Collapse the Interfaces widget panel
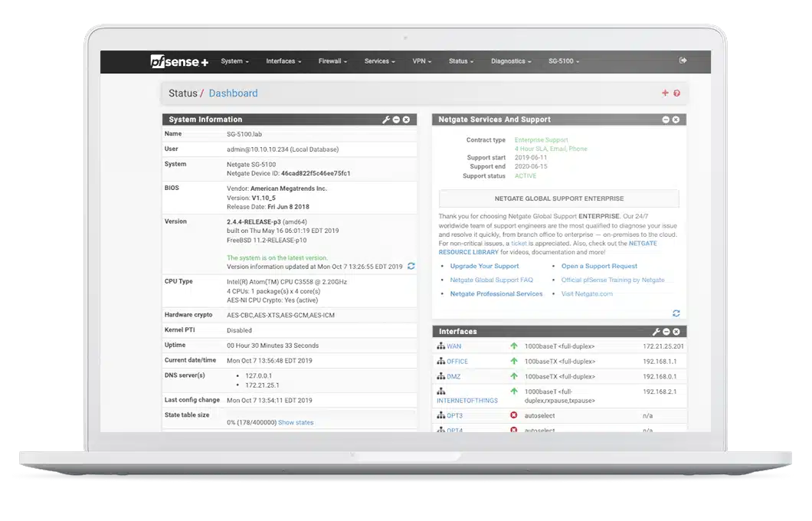 click(666, 332)
